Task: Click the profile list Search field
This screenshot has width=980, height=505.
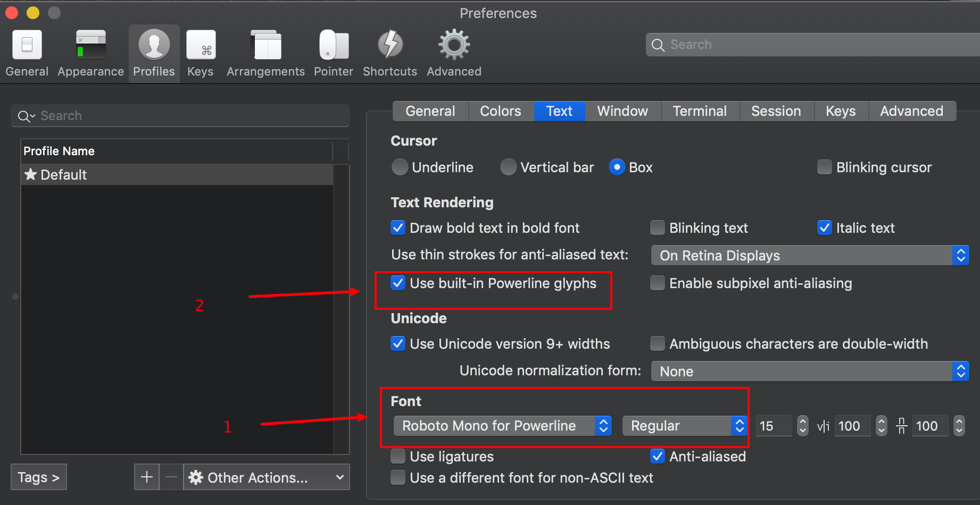Action: 180,116
